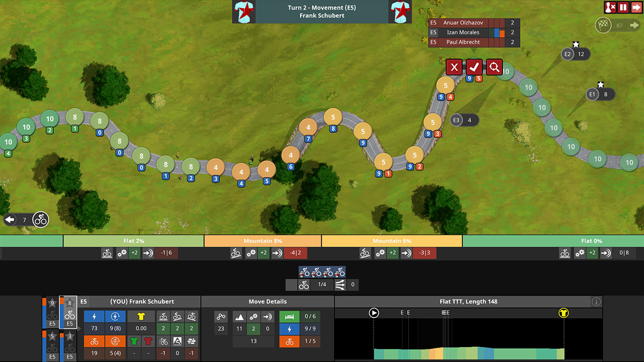Select the Mountain 8% terrain segment tab
Viewport: 644px width, 362px height.
263,241
